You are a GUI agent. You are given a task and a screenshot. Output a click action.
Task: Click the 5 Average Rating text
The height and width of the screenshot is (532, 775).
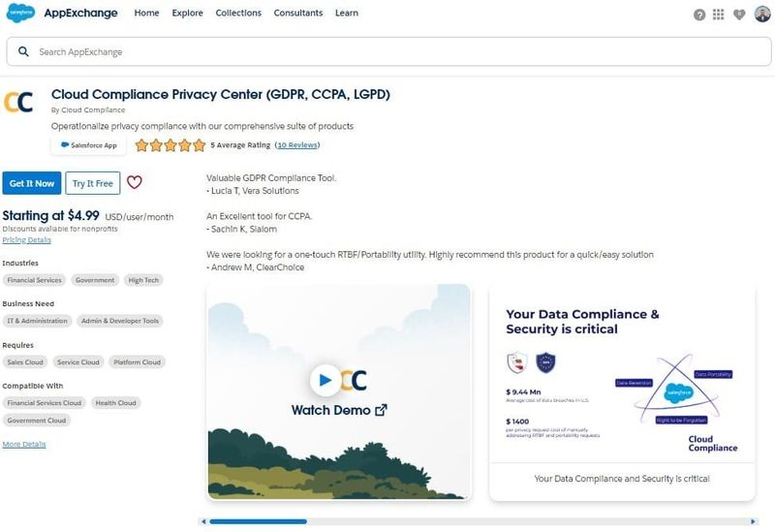[x=240, y=144]
